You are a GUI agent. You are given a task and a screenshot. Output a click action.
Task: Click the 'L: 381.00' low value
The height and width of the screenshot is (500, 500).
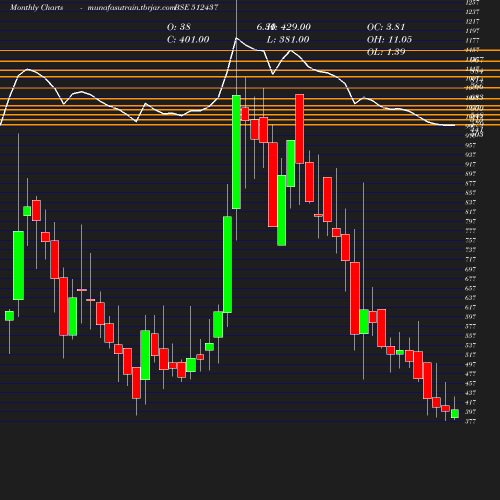(x=288, y=39)
